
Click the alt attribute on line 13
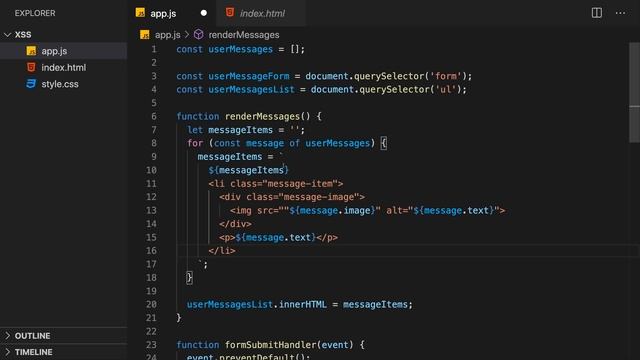click(x=442, y=211)
